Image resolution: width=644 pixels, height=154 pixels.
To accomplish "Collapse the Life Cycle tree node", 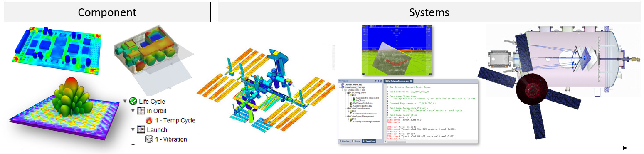I will pos(125,101).
